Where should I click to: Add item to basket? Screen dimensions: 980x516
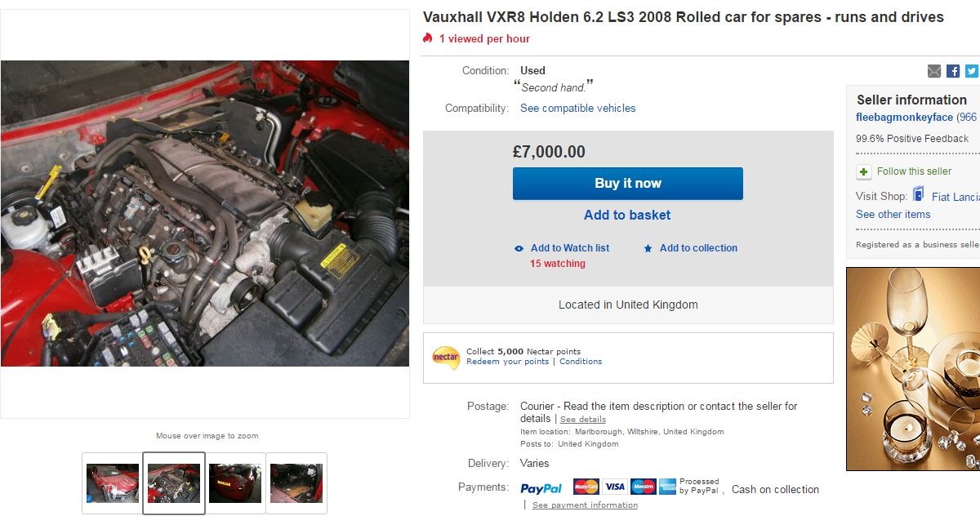pos(627,215)
